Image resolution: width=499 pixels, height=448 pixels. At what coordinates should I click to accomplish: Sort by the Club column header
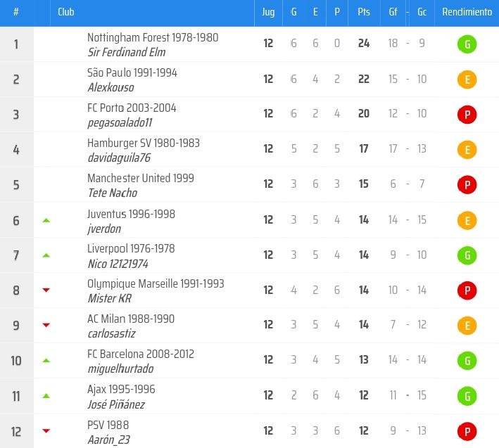point(66,13)
